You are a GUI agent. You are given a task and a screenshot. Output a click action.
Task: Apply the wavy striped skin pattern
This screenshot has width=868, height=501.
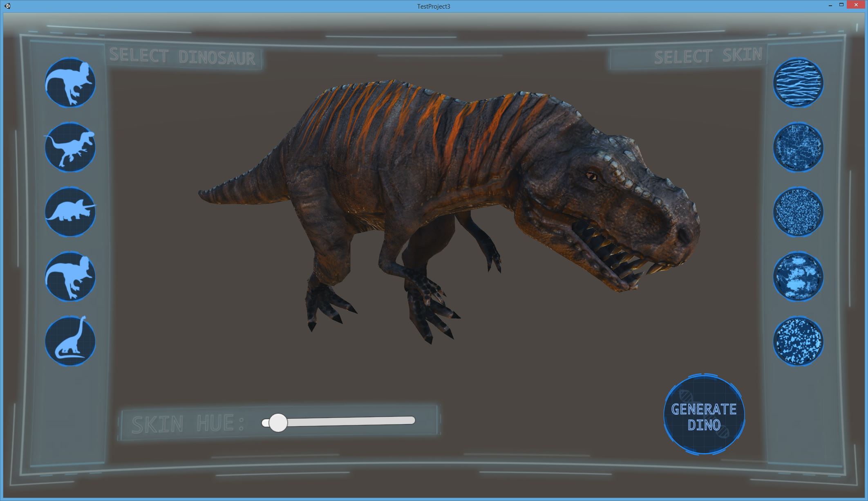tap(798, 83)
